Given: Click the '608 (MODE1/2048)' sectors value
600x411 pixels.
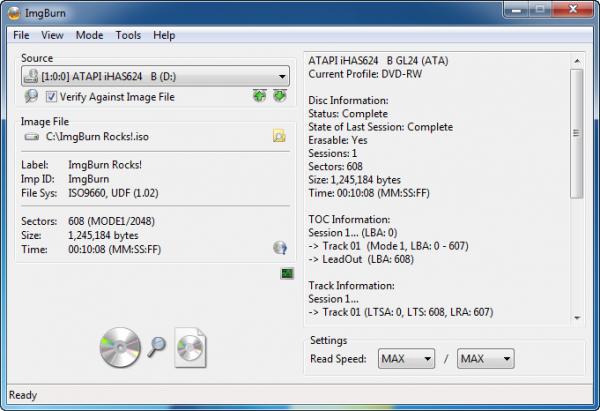Looking at the screenshot, I should 111,221.
